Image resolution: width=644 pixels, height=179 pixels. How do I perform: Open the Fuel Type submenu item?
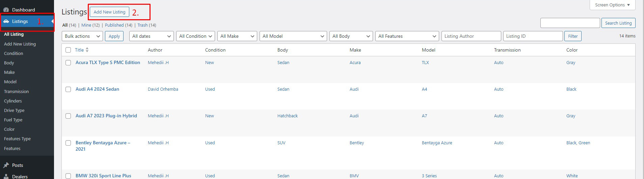click(x=13, y=120)
